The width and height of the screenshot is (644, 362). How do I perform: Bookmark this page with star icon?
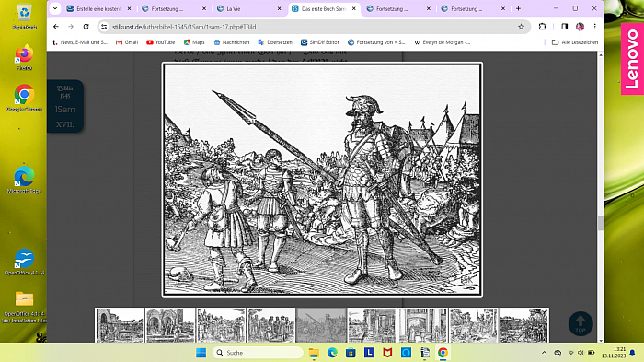coord(521,27)
